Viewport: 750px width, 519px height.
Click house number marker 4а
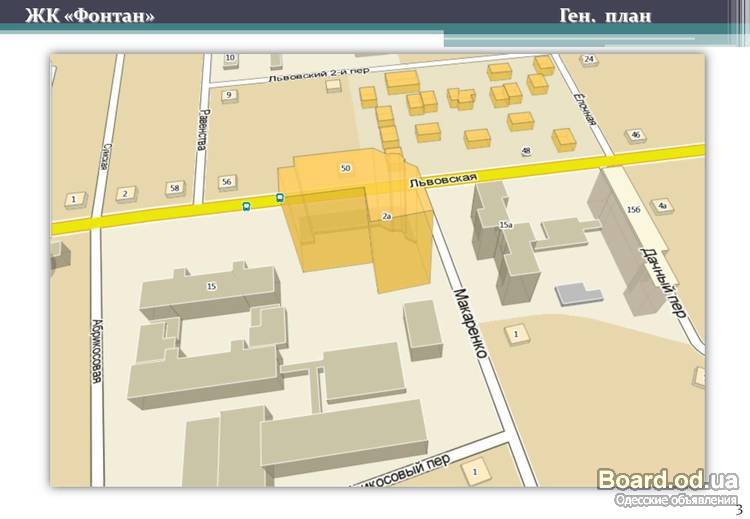(661, 206)
